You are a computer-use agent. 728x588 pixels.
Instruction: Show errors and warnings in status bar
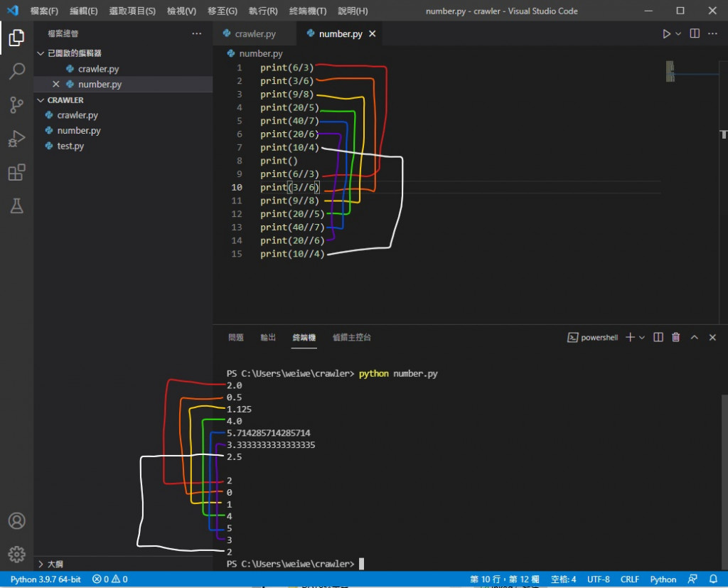pos(110,579)
